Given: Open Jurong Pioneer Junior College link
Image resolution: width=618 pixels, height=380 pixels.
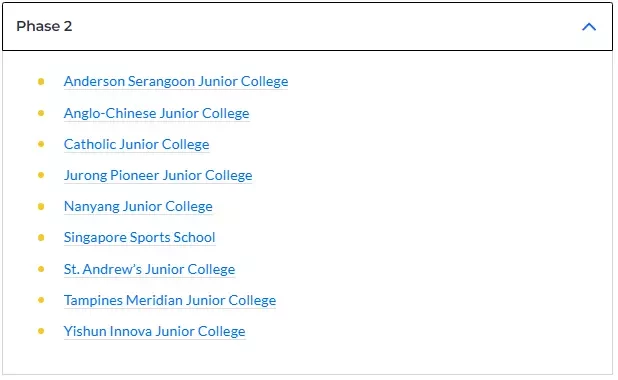Looking at the screenshot, I should click(x=158, y=175).
